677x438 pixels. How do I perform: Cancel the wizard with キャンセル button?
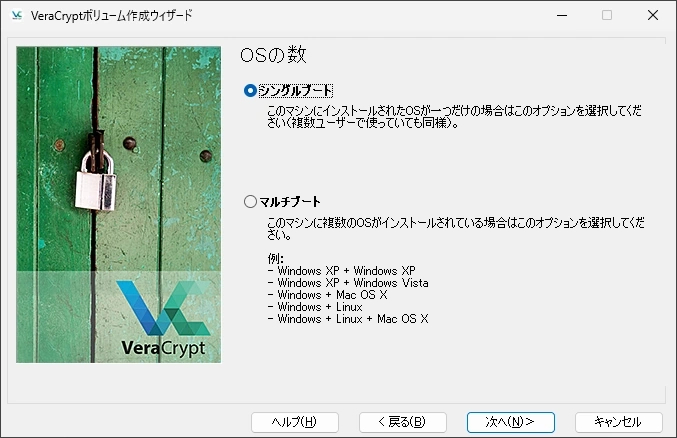[x=619, y=422]
